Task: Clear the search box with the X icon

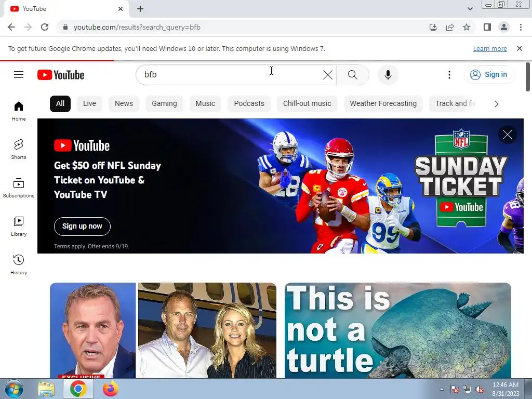Action: click(x=328, y=75)
